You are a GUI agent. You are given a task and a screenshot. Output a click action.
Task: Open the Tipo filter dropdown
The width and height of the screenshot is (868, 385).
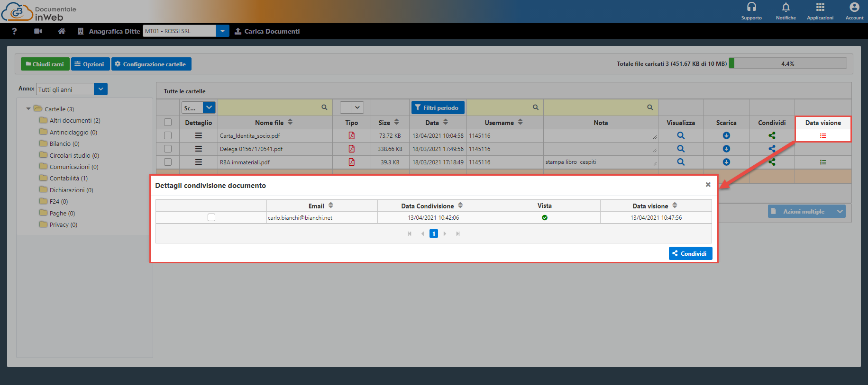357,108
